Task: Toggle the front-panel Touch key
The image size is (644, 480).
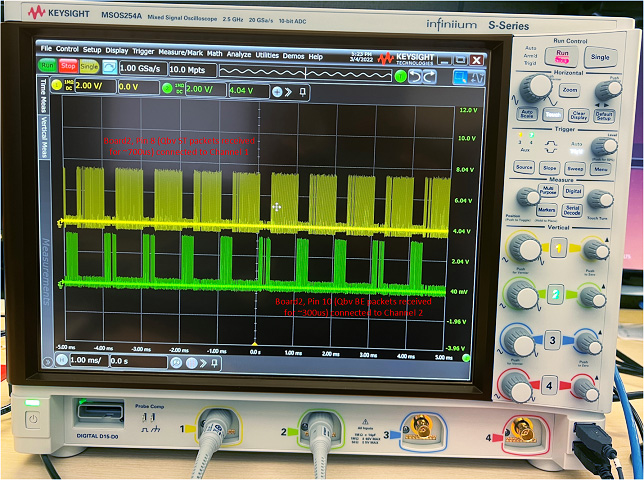Action: click(553, 115)
